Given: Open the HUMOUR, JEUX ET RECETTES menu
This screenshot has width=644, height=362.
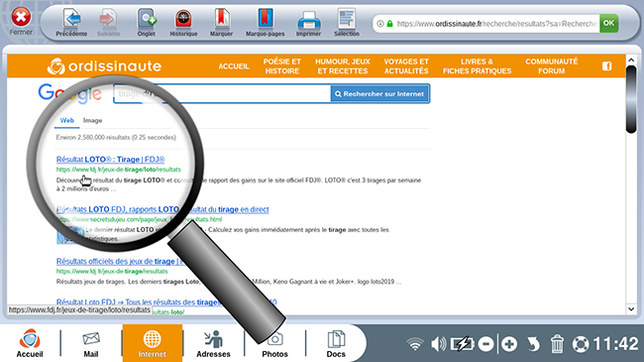Looking at the screenshot, I should coord(343,66).
